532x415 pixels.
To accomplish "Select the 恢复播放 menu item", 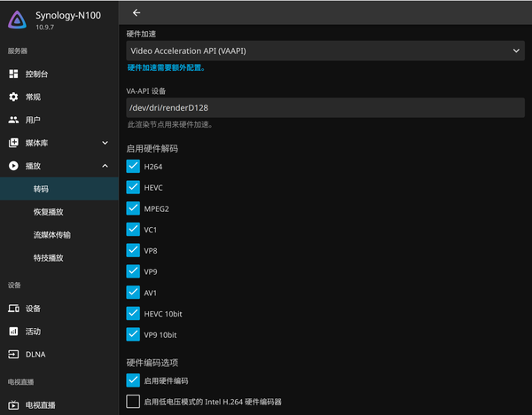I will [48, 212].
